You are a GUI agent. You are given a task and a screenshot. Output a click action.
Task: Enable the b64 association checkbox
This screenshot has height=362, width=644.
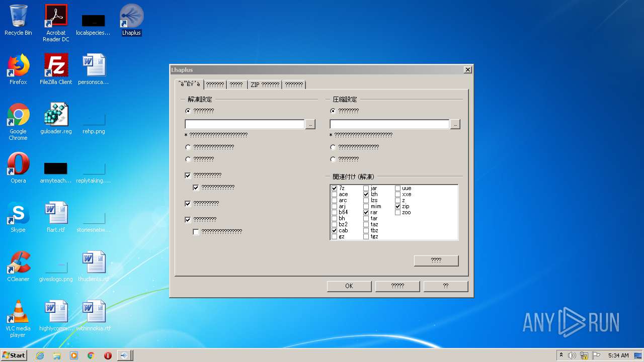[x=335, y=212]
